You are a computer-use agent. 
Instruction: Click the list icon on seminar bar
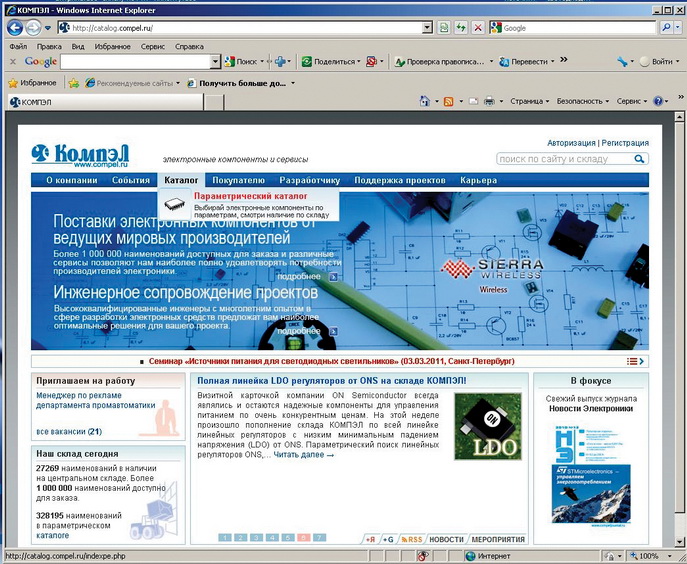[x=632, y=360]
